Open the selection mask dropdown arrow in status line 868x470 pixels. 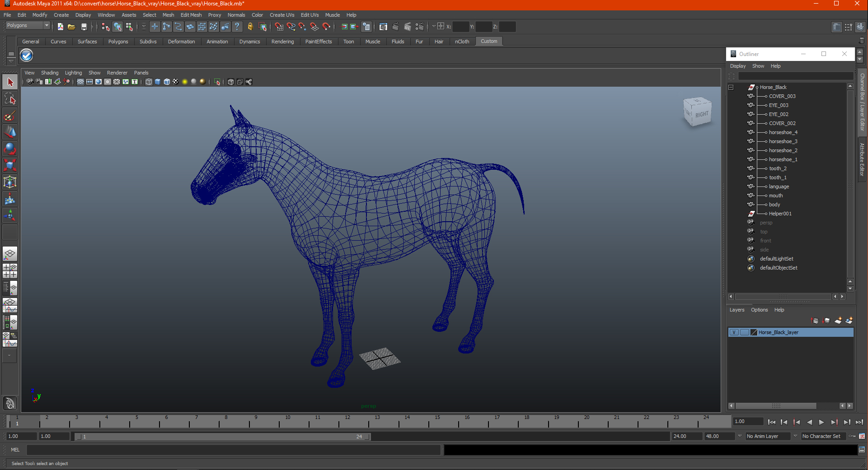pos(144,27)
